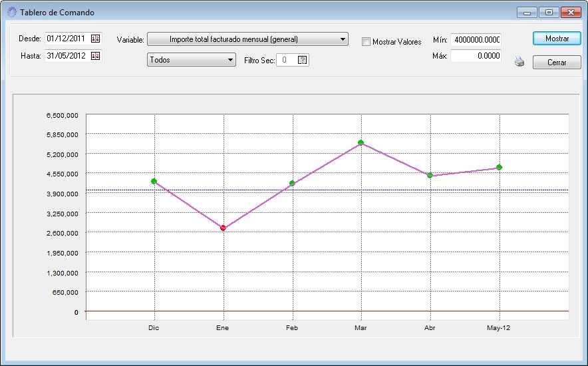Viewport: 588px width, 366px height.
Task: Click the printer icon to print chart
Action: (519, 62)
